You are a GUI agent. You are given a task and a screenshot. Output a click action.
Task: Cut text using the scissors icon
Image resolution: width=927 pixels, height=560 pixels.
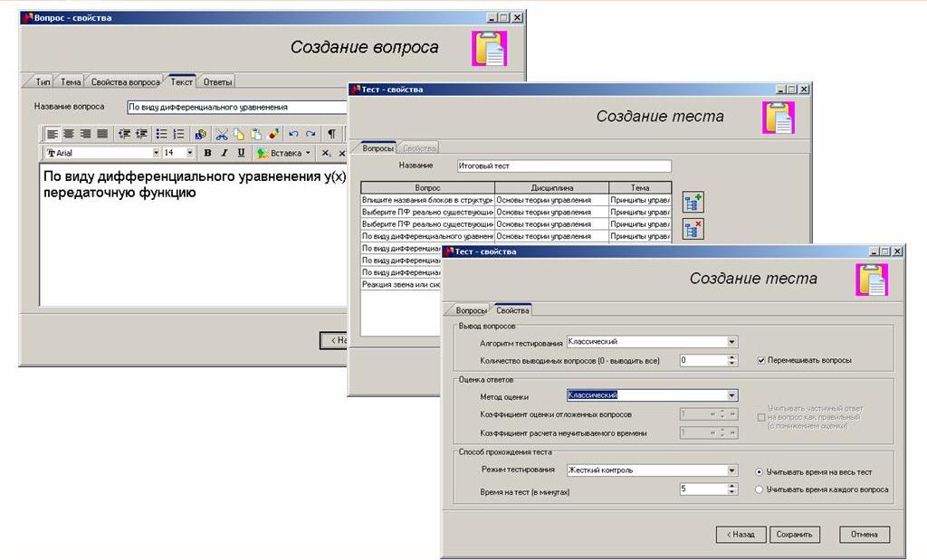222,133
